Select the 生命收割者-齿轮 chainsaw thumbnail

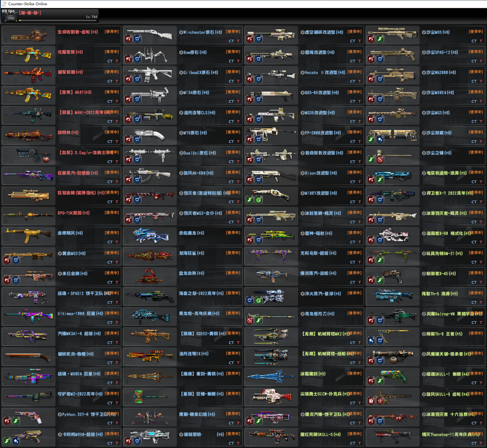tap(28, 35)
